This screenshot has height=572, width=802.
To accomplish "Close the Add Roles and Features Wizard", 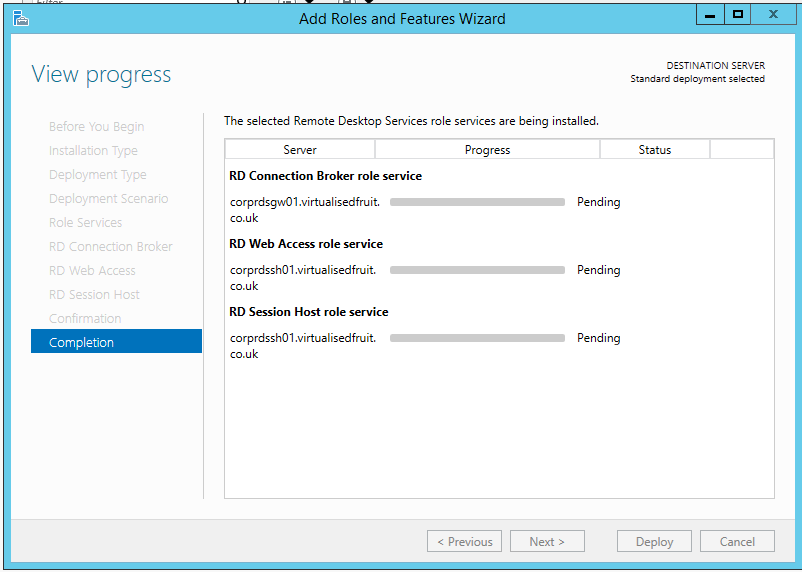I will click(x=773, y=14).
